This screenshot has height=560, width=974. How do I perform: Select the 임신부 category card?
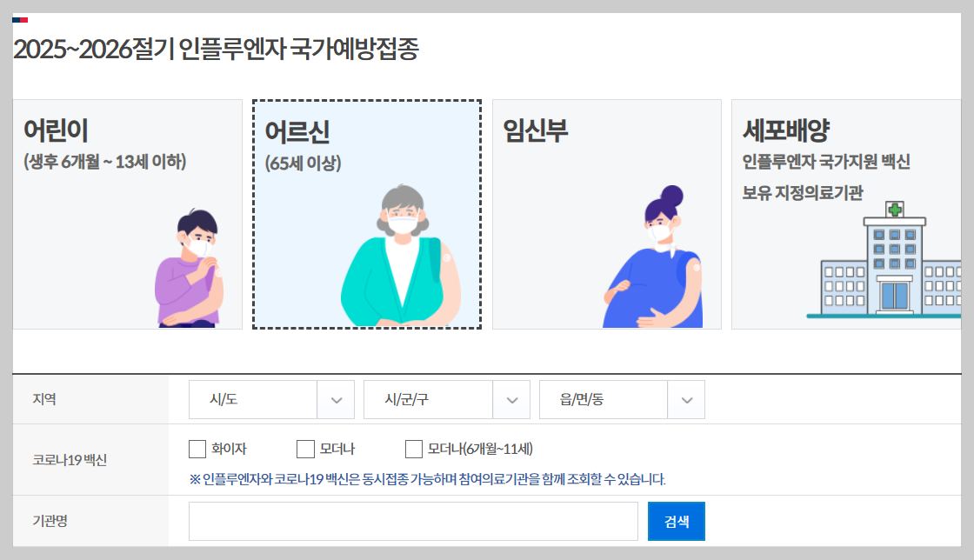click(607, 214)
